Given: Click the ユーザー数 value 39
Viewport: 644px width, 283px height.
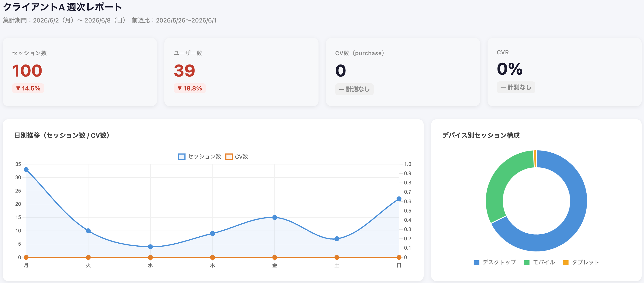Looking at the screenshot, I should [185, 71].
